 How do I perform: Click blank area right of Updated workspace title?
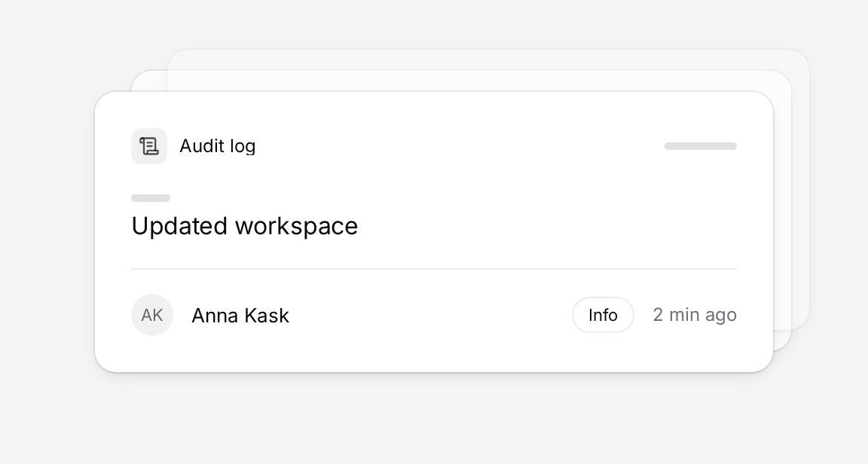click(x=548, y=226)
